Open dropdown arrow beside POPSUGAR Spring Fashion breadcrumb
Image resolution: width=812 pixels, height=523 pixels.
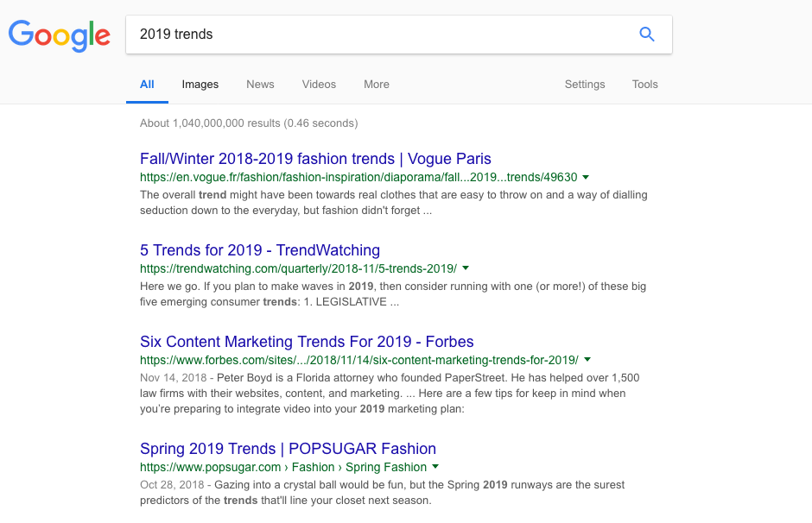tap(435, 467)
